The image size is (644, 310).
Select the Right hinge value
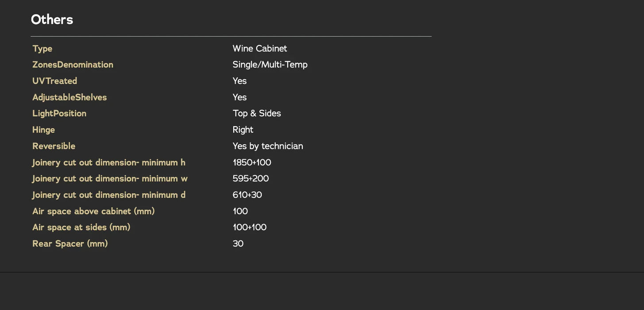pos(243,130)
